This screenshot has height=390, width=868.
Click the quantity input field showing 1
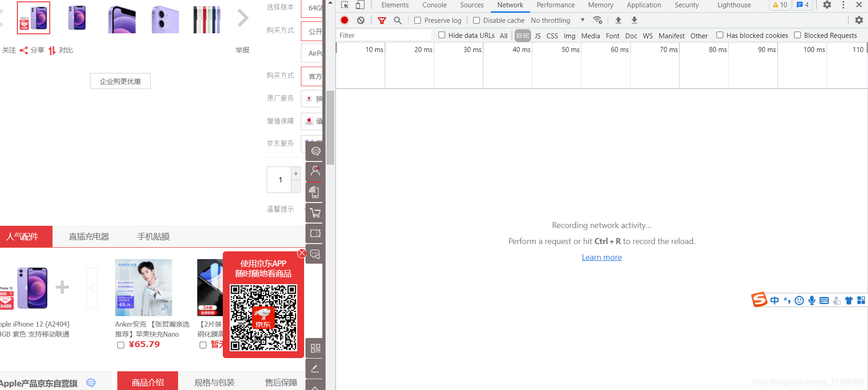click(279, 180)
